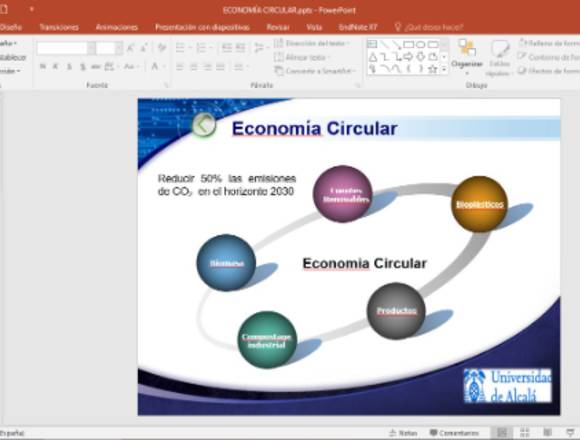The image size is (580, 440).
Task: Increase font size with large A icon
Action: point(131,48)
